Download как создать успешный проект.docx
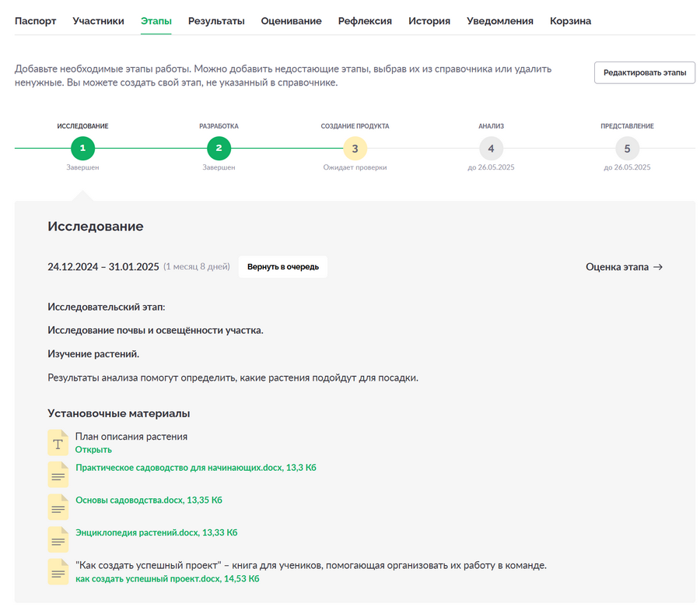 click(167, 579)
